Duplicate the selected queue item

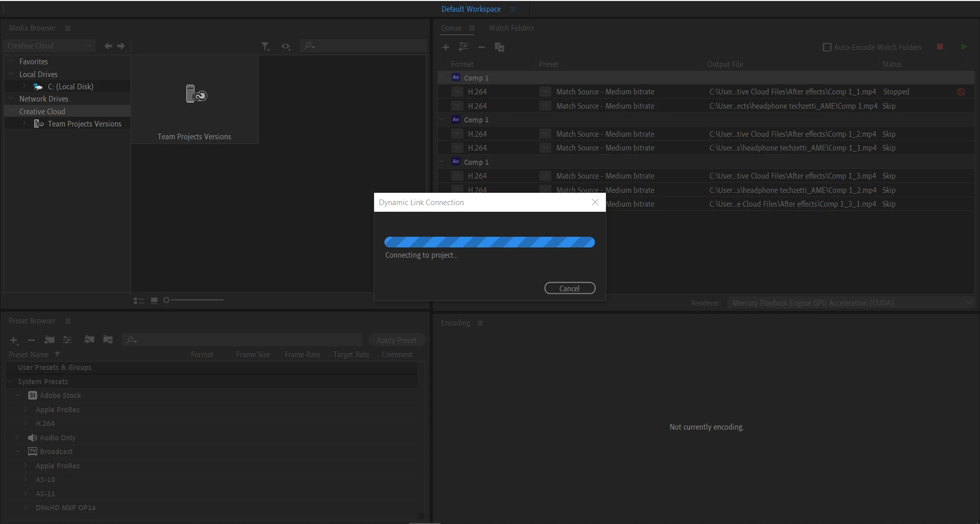pyautogui.click(x=499, y=47)
